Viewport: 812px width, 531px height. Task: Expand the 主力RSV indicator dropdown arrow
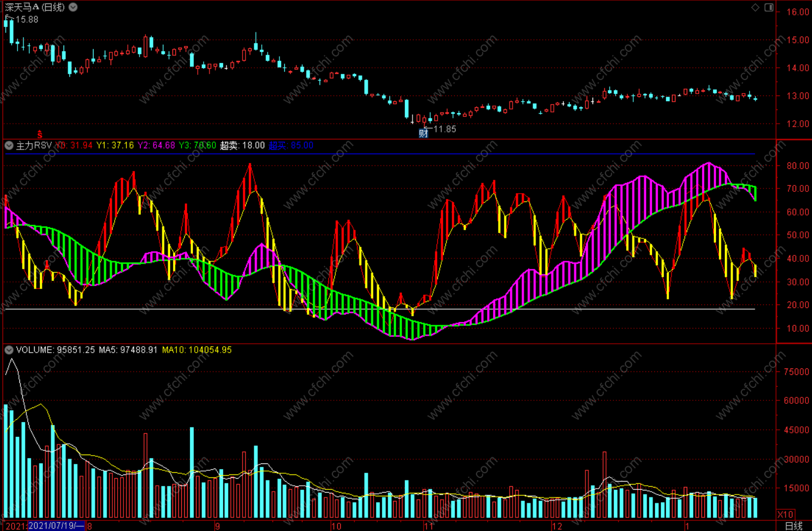(9, 145)
